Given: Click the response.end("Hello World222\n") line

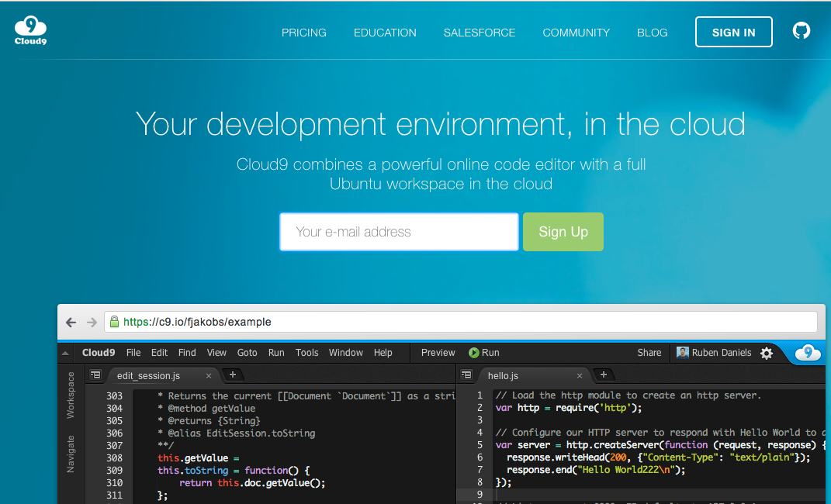Looking at the screenshot, I should (x=596, y=470).
